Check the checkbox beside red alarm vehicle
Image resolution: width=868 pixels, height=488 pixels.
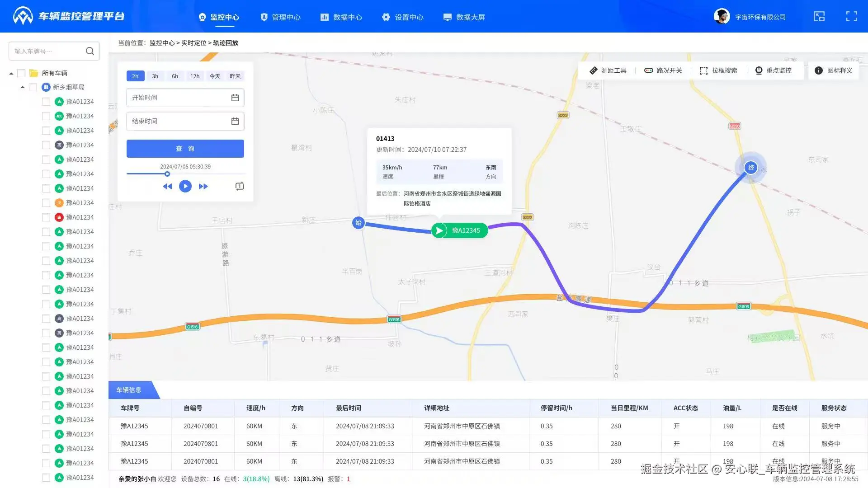(x=46, y=217)
